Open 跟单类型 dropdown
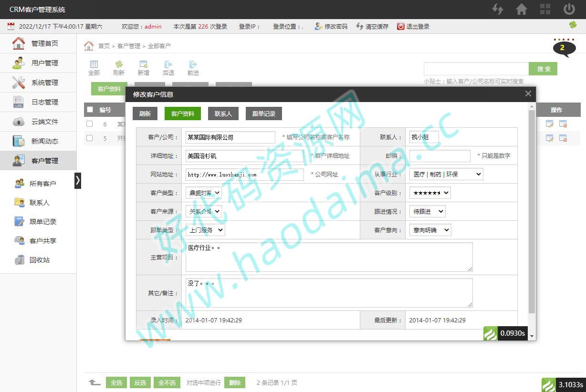586x392 pixels. [205, 230]
